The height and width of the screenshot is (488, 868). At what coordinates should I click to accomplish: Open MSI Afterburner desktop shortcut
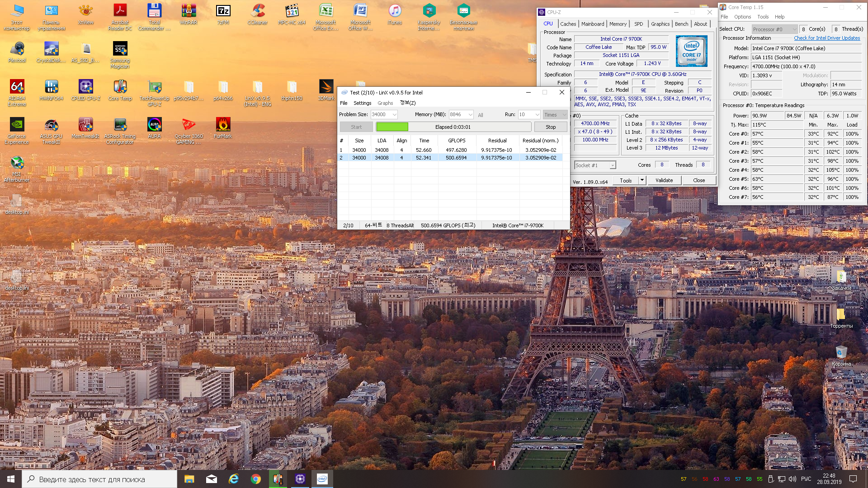17,163
